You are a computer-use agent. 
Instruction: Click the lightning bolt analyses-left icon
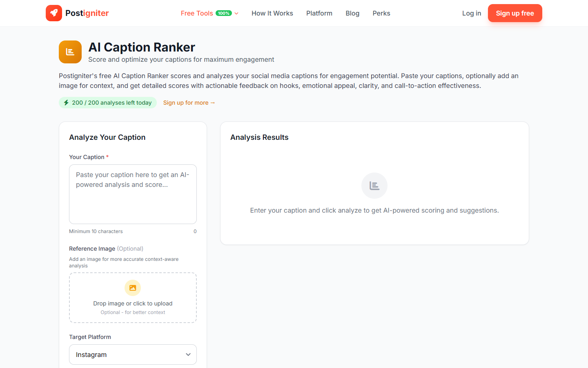click(66, 103)
